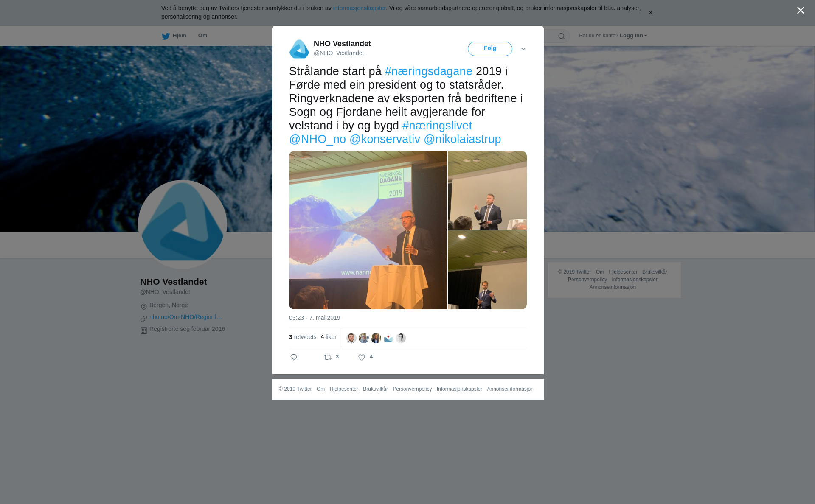Like the tweet with the heart icon
The height and width of the screenshot is (504, 815).
(362, 357)
